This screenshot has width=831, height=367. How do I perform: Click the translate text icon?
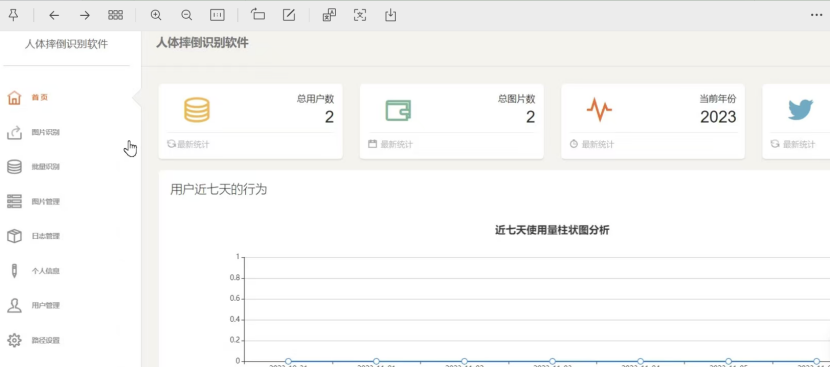[329, 15]
